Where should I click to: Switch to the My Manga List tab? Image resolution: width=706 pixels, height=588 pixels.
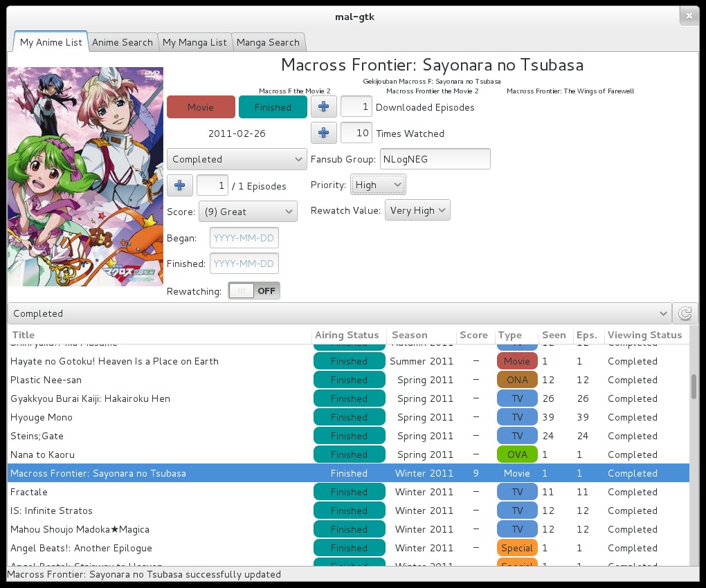coord(194,42)
